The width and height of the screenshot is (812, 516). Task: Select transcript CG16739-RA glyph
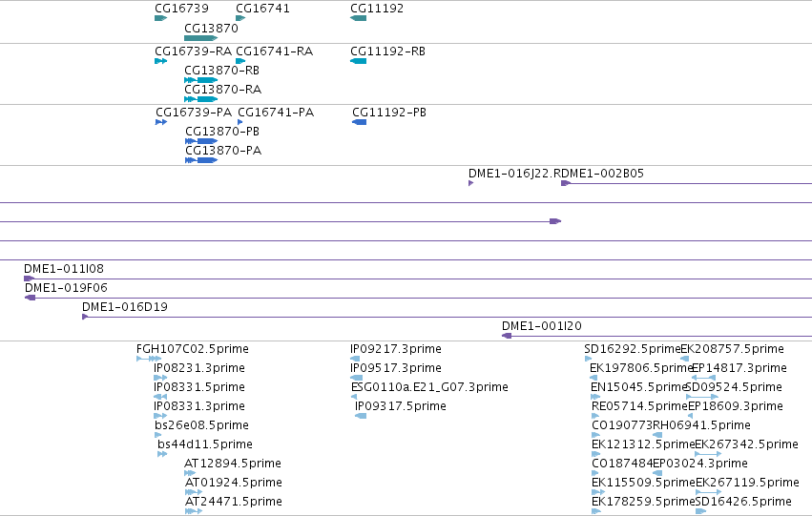pos(160,61)
